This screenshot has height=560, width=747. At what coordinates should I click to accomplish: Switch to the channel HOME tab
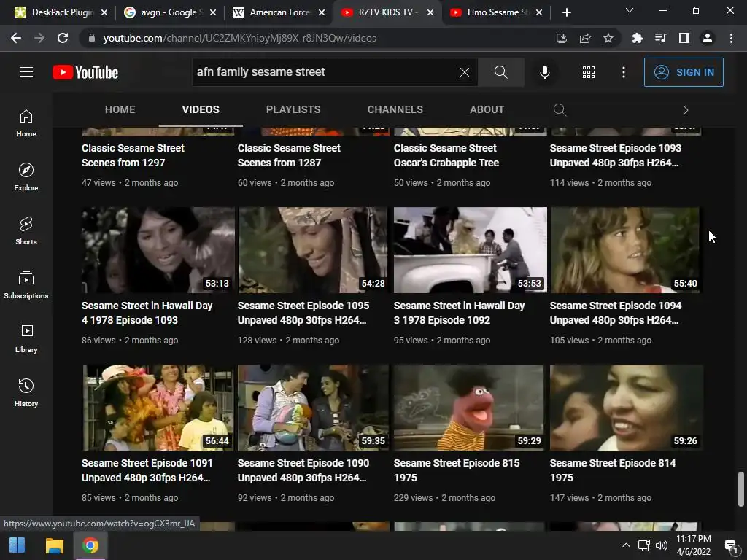120,109
